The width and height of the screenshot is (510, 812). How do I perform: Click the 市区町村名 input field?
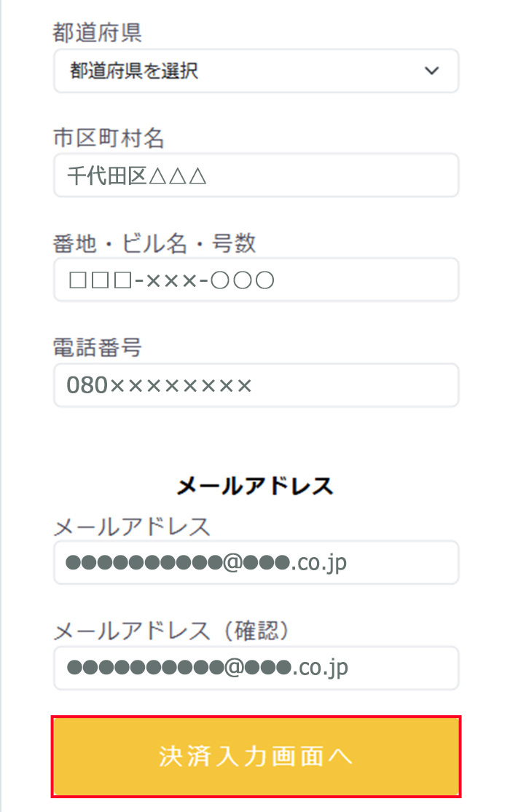(255, 175)
